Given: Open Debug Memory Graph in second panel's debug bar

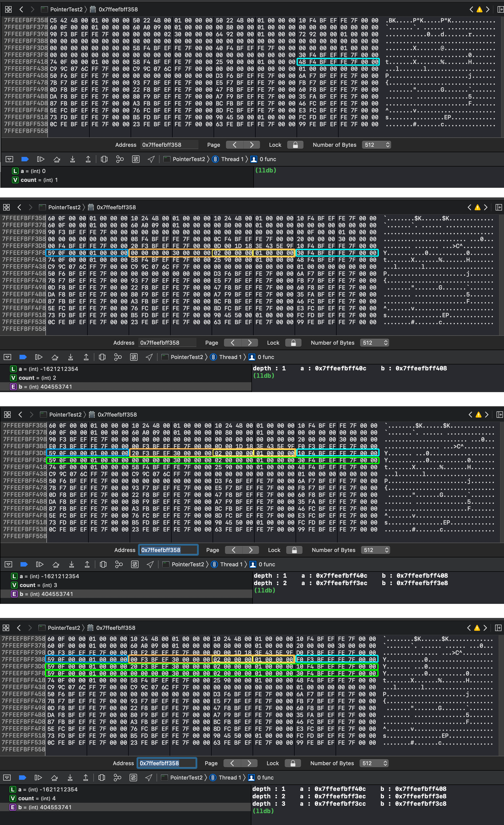Looking at the screenshot, I should point(118,357).
